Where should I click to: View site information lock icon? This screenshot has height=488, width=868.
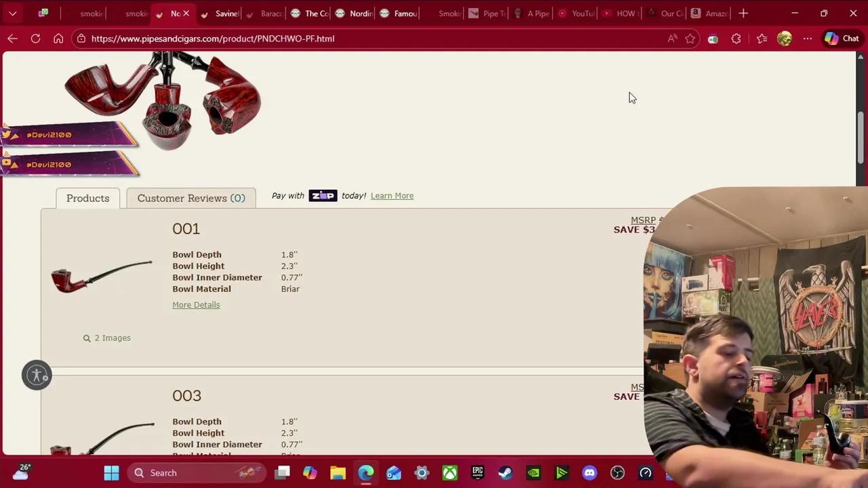click(81, 39)
